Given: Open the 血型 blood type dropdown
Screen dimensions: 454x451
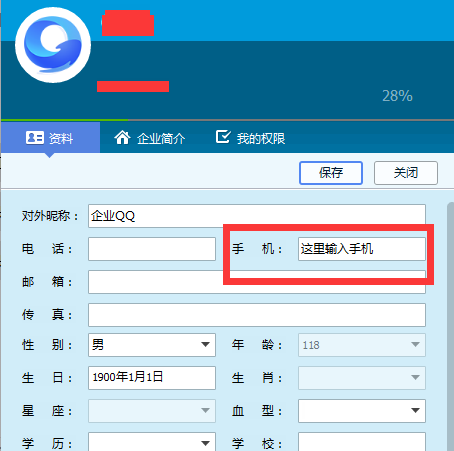Looking at the screenshot, I should (362, 411).
